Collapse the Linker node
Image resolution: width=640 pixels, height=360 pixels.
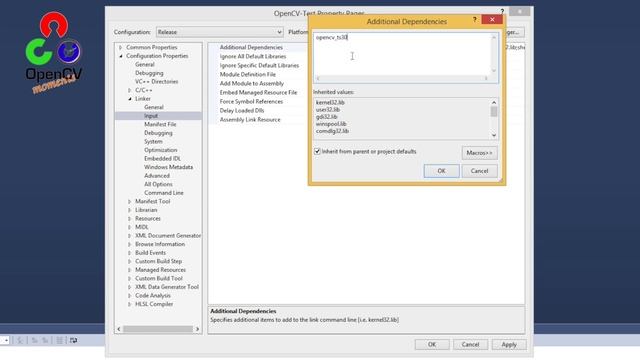pos(130,99)
